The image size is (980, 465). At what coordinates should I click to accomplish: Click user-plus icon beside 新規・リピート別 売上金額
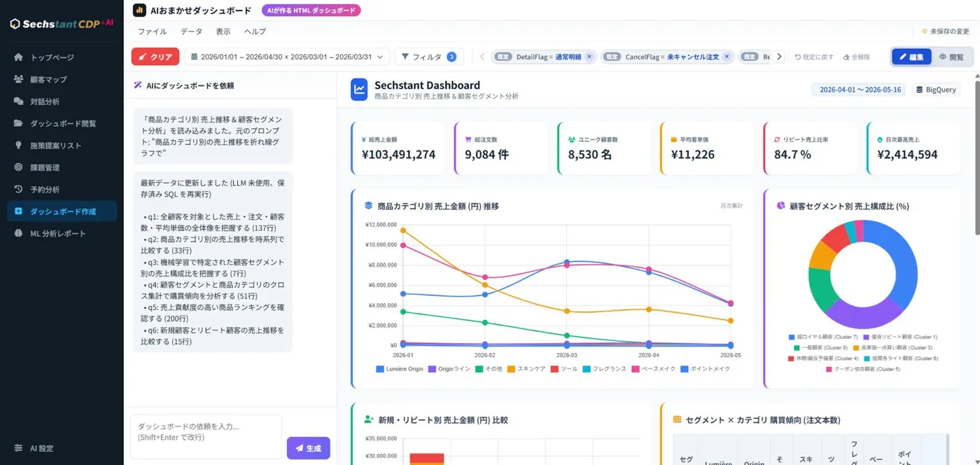pos(370,419)
